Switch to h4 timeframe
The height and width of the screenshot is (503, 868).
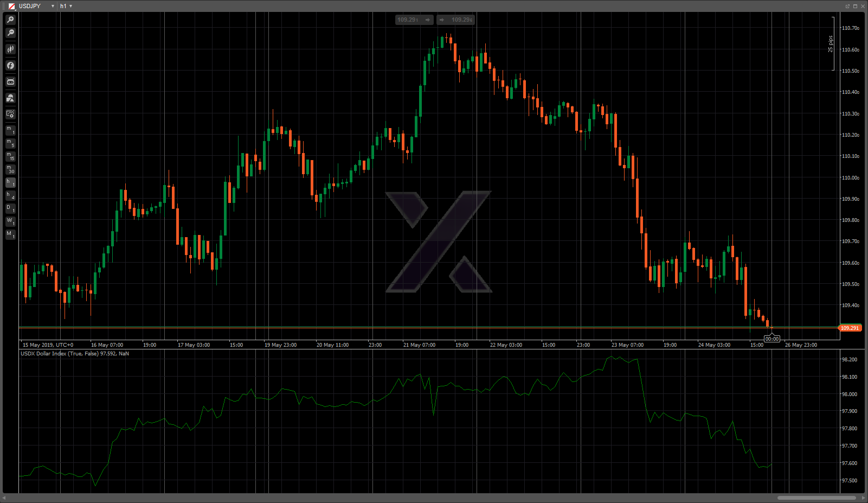[10, 195]
